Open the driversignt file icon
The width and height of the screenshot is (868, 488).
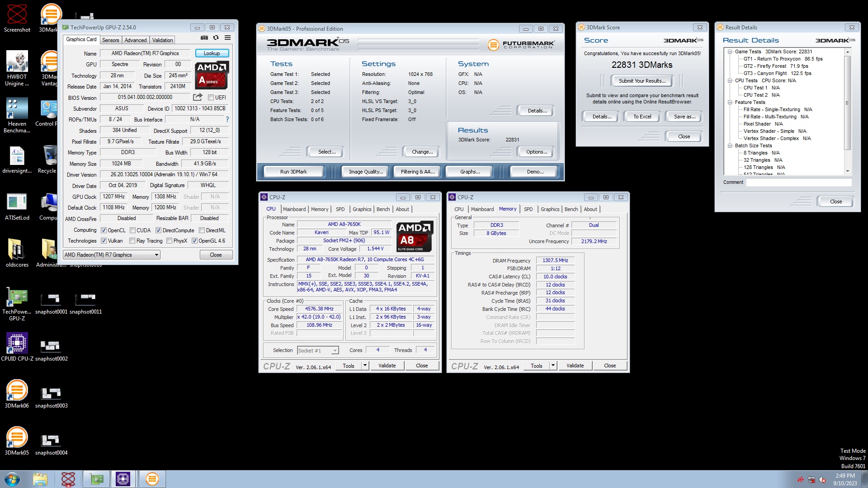(x=17, y=160)
